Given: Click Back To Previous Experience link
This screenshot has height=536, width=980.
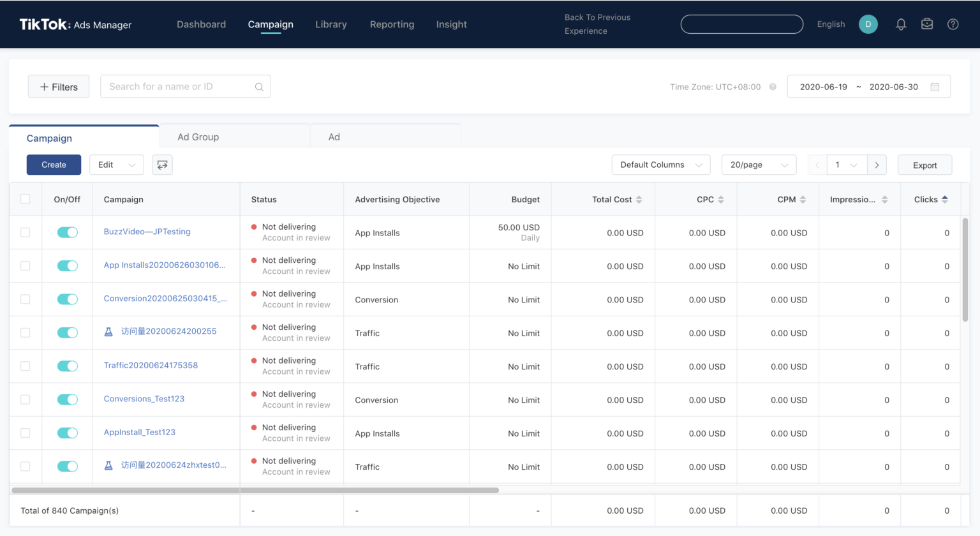Looking at the screenshot, I should pyautogui.click(x=597, y=24).
